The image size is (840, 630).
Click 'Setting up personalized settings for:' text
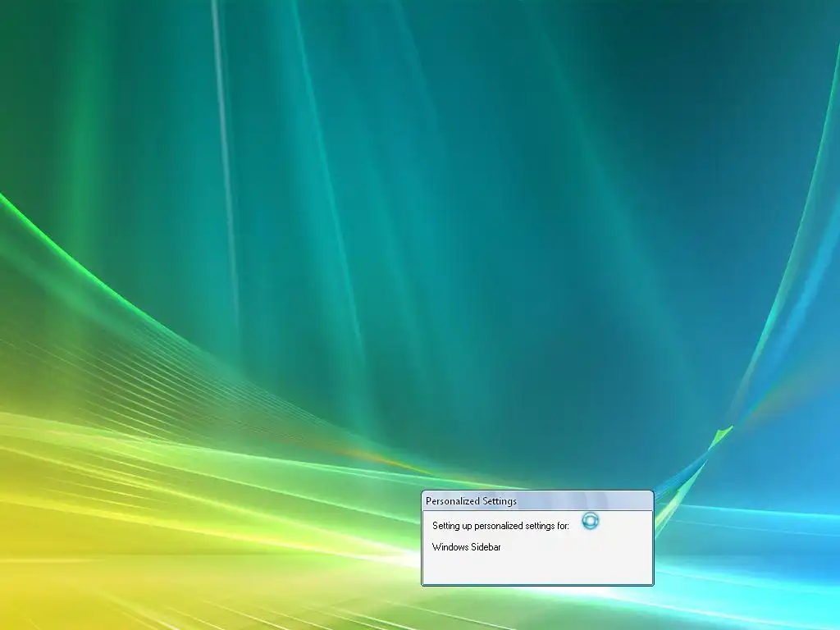click(x=500, y=526)
